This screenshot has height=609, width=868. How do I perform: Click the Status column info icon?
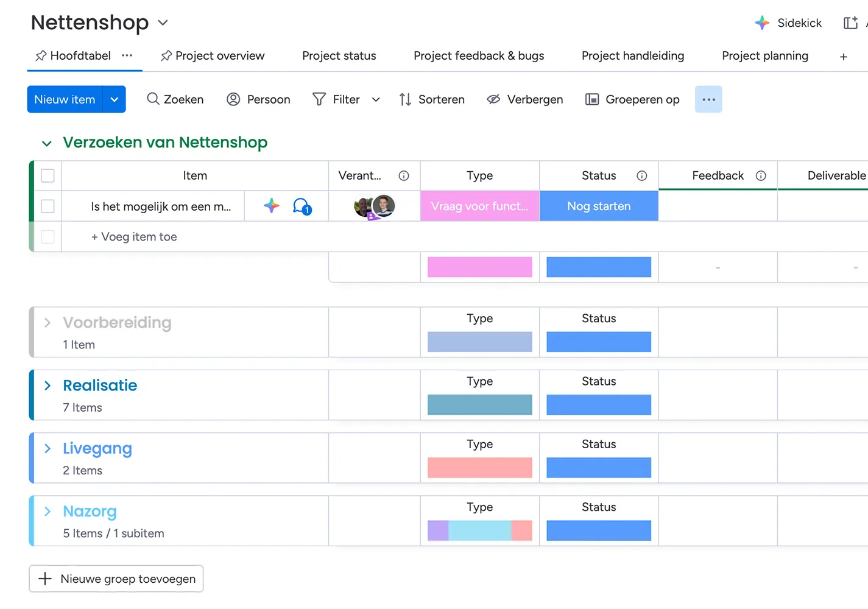point(641,176)
